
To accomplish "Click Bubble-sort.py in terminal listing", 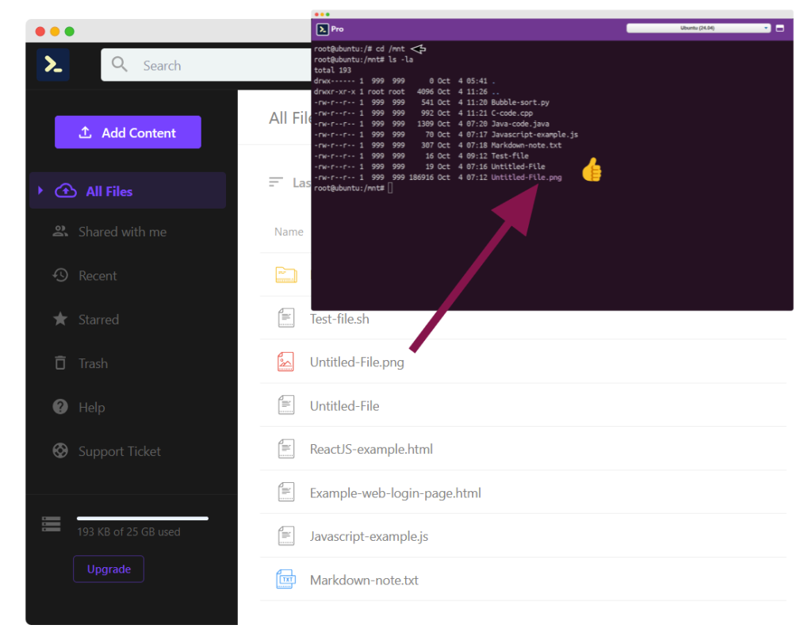I will coord(520,102).
